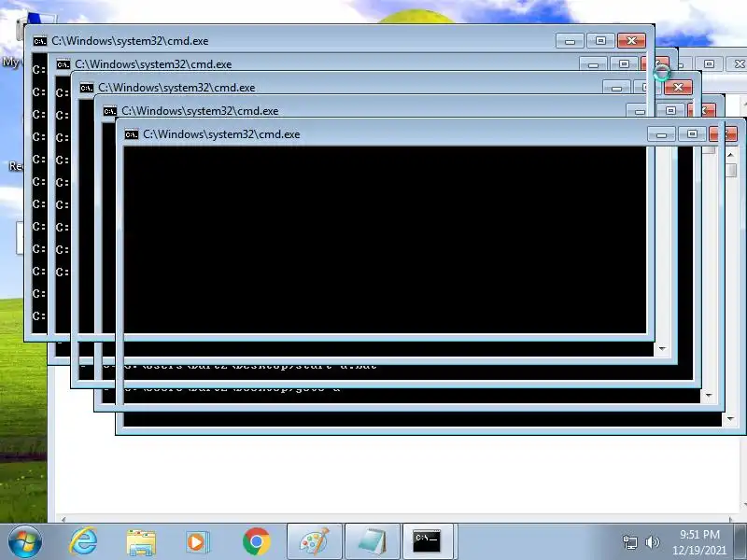The image size is (747, 560).
Task: Open Windows Media Player from taskbar
Action: point(197,542)
